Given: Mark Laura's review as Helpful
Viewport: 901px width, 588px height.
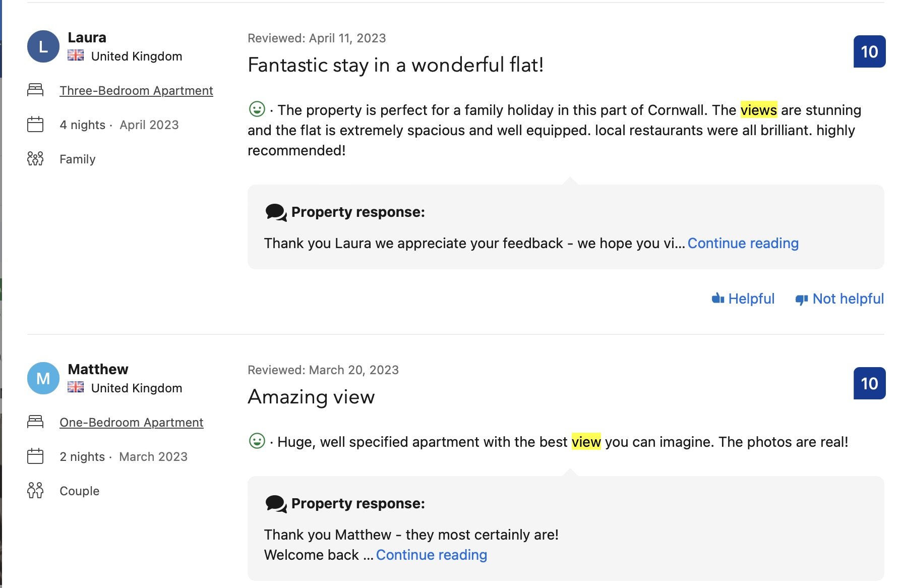Looking at the screenshot, I should [743, 299].
